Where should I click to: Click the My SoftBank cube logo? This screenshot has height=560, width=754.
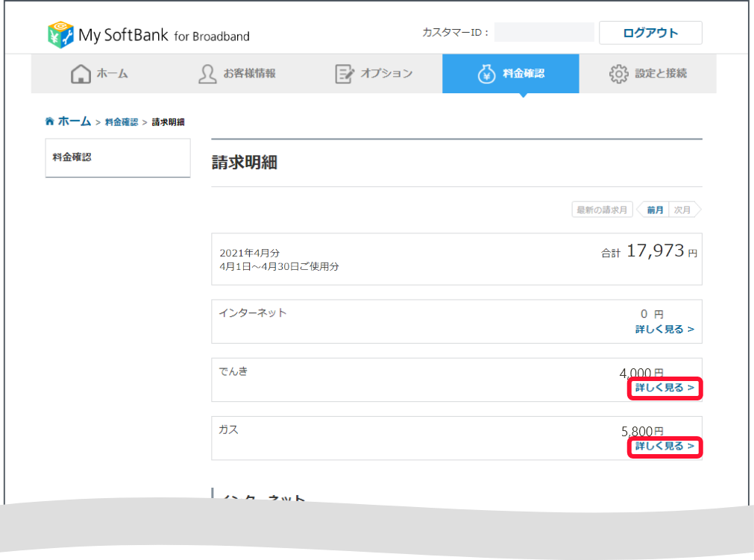(x=60, y=34)
